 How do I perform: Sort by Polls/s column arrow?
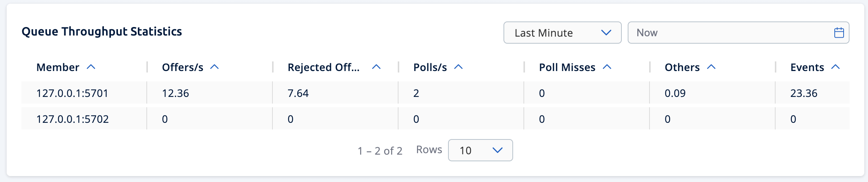(458, 67)
